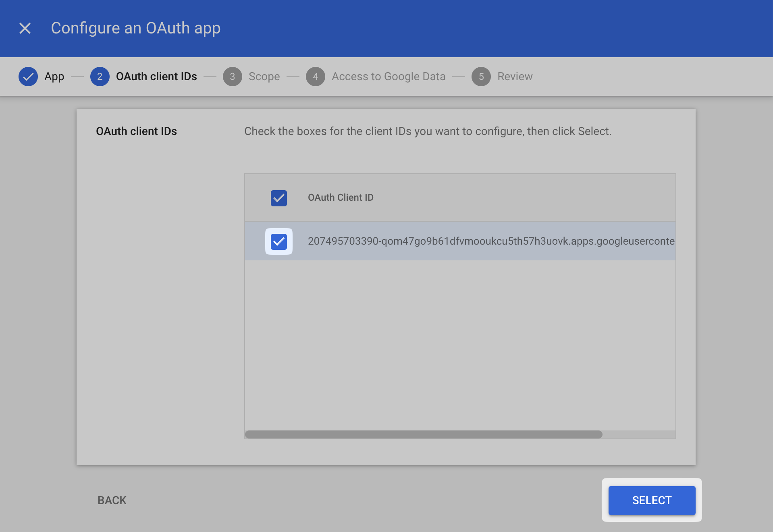
Task: Uncheck the 207495703390 client ID checkbox
Action: 278,241
